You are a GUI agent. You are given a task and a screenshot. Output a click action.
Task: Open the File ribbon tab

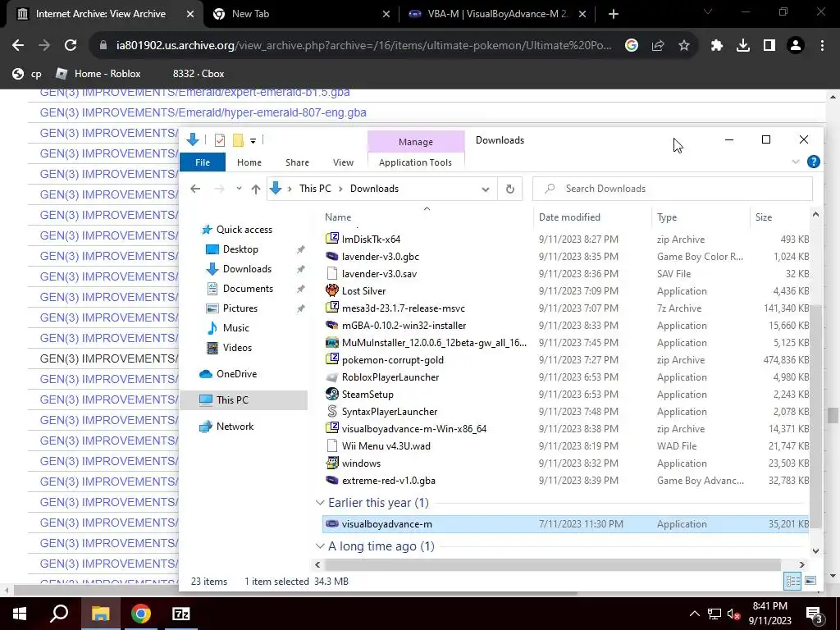[x=203, y=162]
